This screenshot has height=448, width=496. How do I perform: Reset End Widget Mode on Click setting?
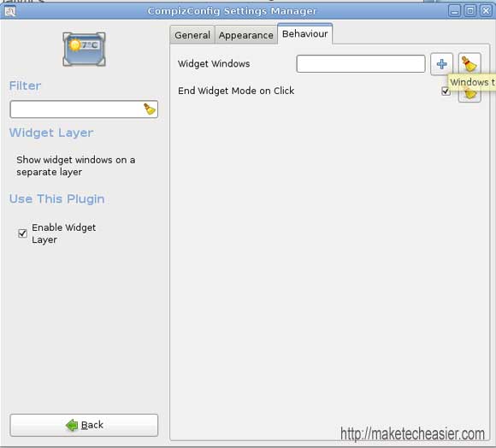point(469,96)
